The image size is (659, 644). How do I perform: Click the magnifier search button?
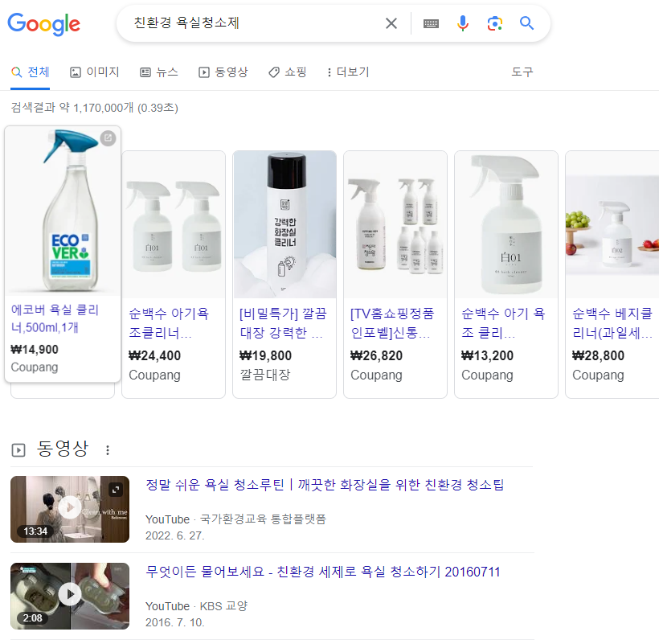point(526,23)
